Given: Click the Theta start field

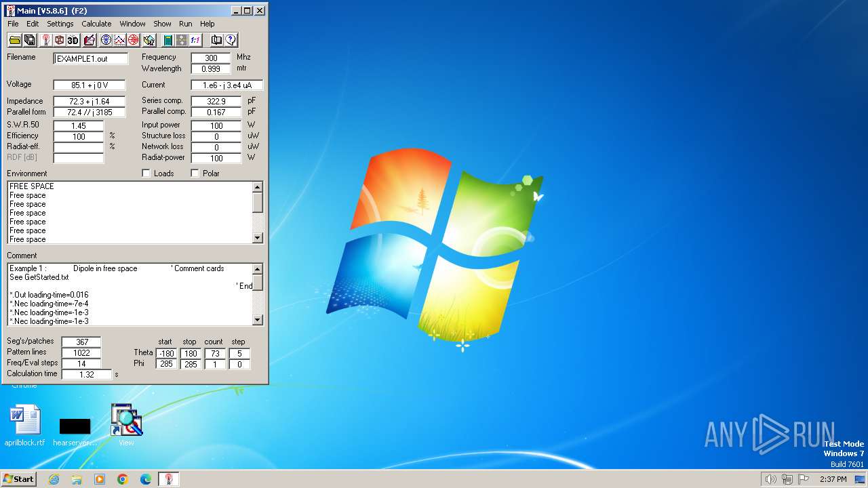Looking at the screenshot, I should 166,354.
